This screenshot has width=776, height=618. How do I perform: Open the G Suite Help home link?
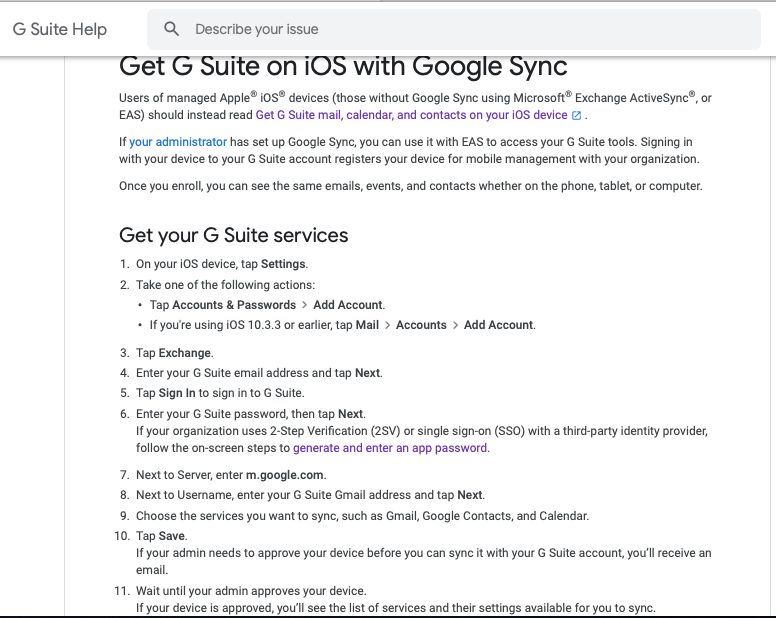click(59, 29)
